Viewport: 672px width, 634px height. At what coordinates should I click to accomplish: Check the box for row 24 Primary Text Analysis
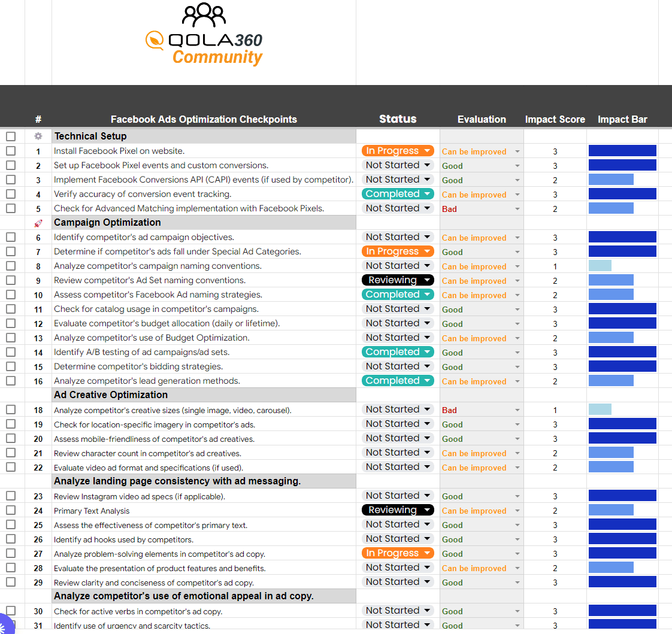coord(11,510)
